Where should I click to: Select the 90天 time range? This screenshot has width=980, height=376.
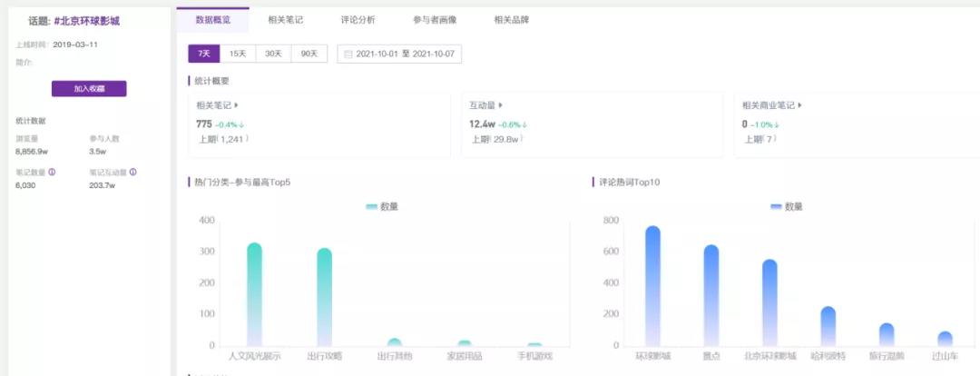(309, 54)
